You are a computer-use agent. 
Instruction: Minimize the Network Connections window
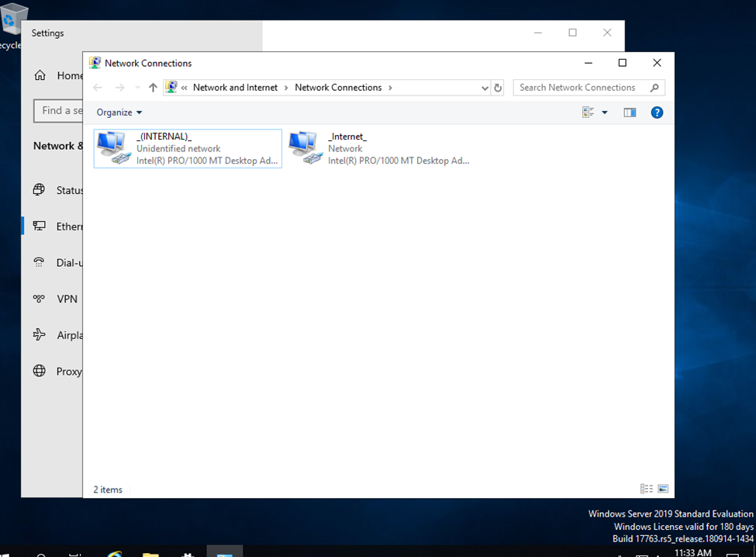coord(589,63)
